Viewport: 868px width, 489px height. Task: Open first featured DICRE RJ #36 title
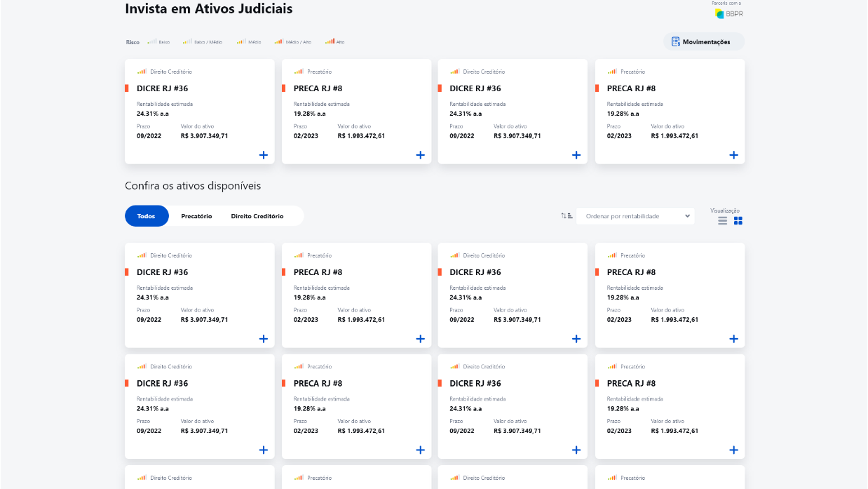[162, 88]
